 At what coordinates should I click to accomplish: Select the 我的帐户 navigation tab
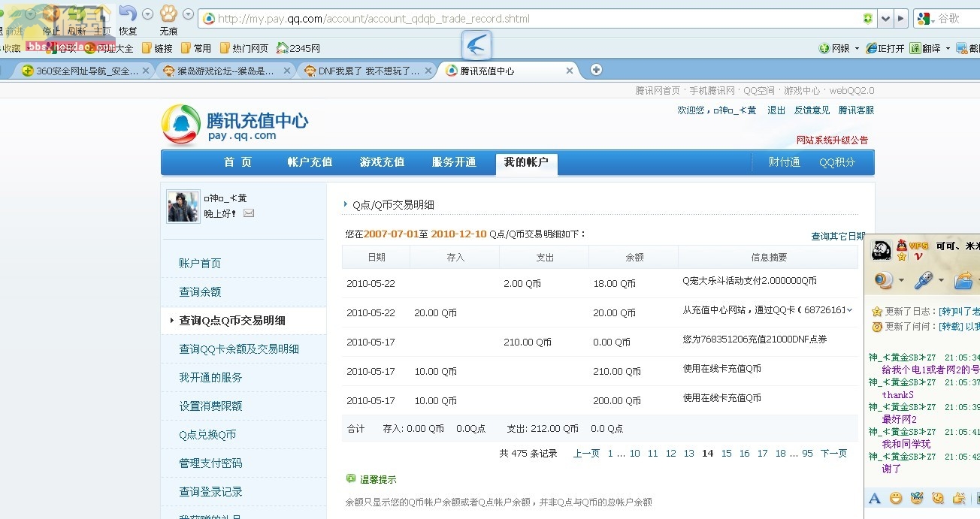526,163
